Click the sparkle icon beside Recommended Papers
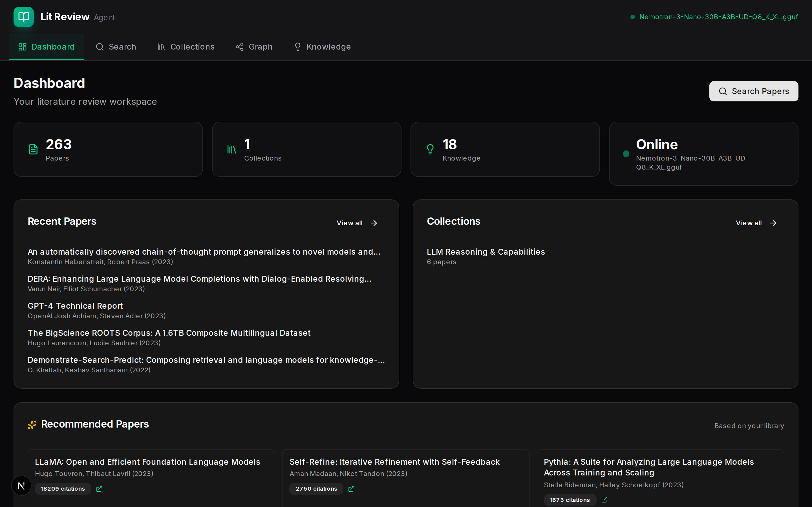 pyautogui.click(x=32, y=424)
